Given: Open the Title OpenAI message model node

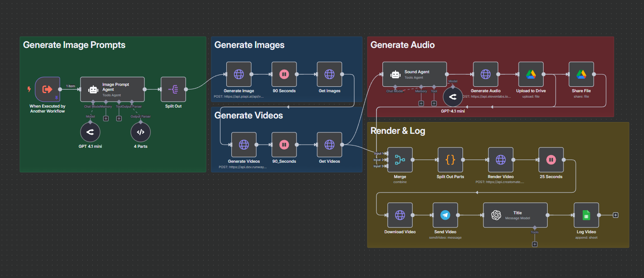Looking at the screenshot, I should [x=515, y=215].
